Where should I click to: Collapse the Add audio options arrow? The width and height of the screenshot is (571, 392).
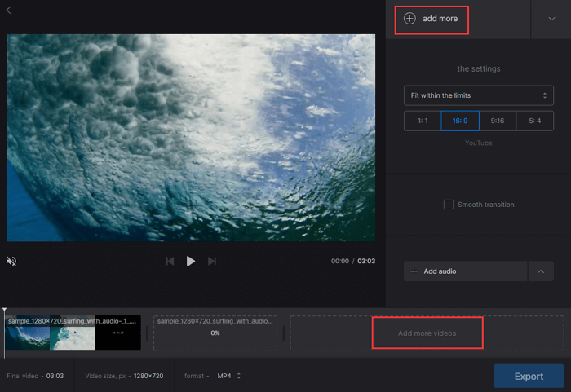point(541,271)
